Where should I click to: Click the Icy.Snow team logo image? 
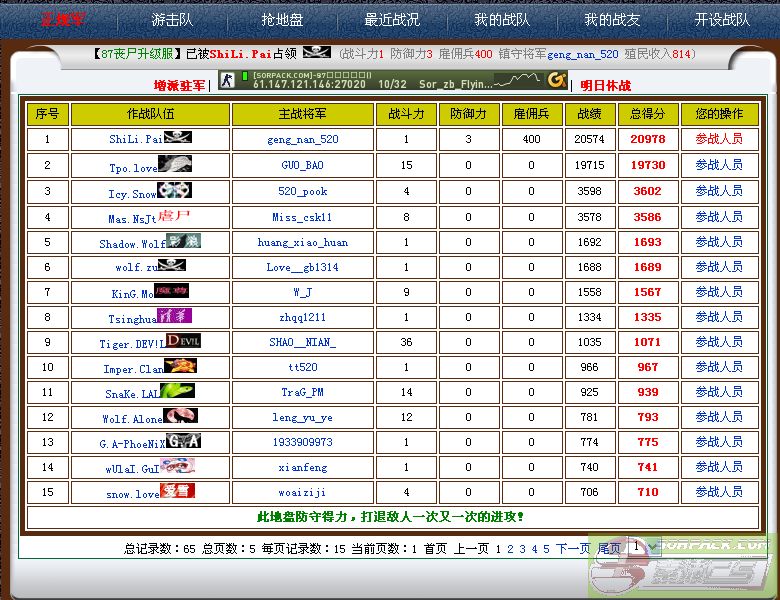174,190
